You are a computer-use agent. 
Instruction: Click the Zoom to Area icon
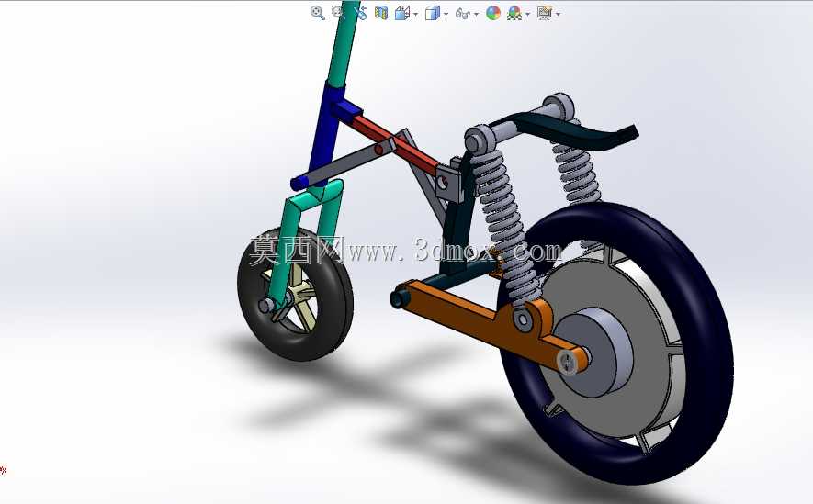pos(338,13)
